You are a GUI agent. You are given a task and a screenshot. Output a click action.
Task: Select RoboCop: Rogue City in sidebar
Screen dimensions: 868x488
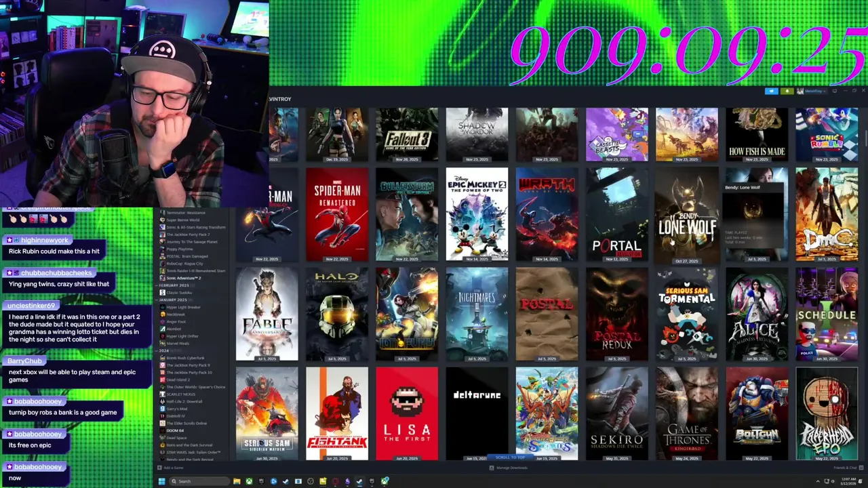click(184, 264)
